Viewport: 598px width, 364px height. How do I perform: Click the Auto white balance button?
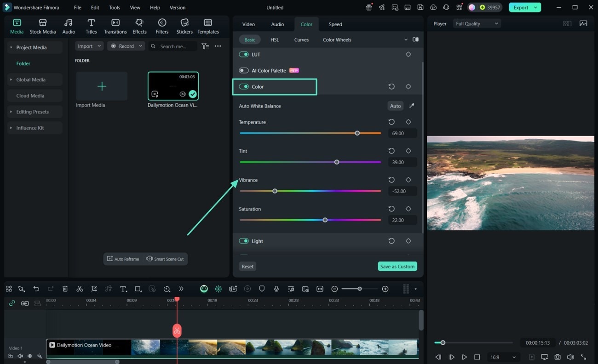(x=396, y=106)
